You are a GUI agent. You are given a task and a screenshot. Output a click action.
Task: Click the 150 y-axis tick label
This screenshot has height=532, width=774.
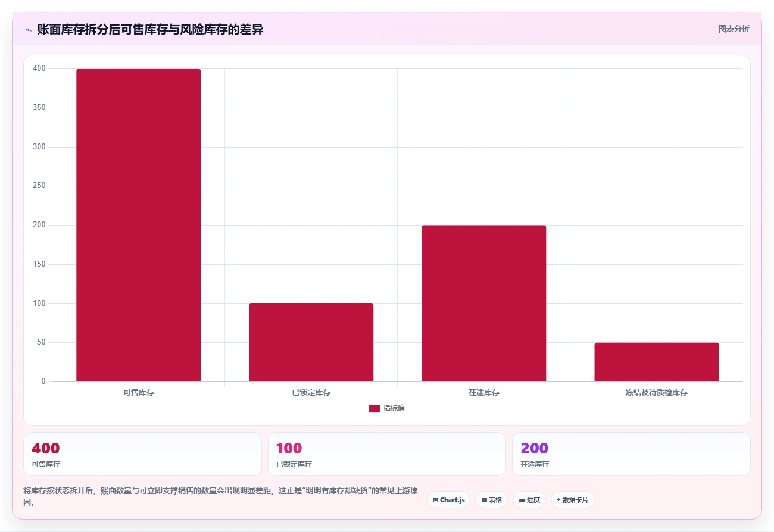coord(39,264)
